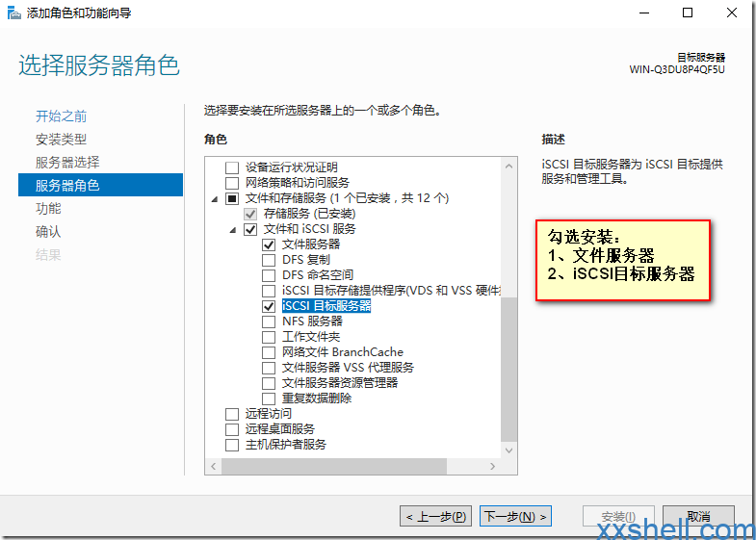Click the wizard icon in the title bar
Viewport: 756px width, 540px height.
tap(14, 13)
